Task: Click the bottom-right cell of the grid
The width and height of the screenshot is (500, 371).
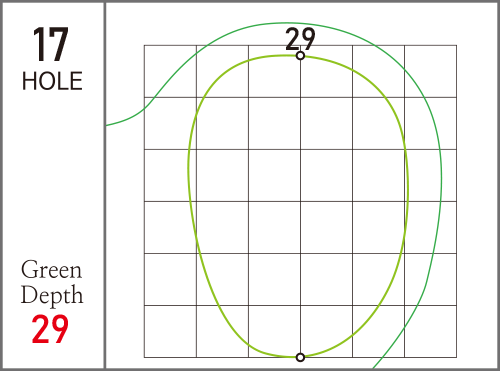Action: pyautogui.click(x=430, y=331)
